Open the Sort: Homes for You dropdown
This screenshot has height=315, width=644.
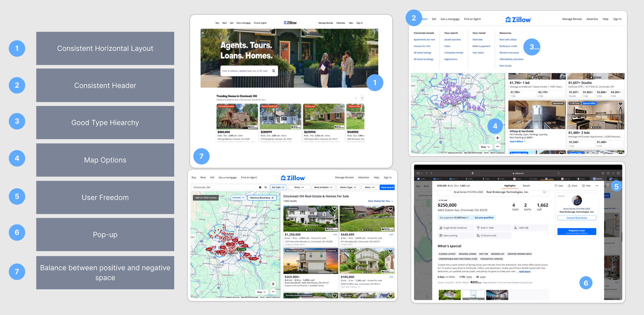[x=381, y=201]
